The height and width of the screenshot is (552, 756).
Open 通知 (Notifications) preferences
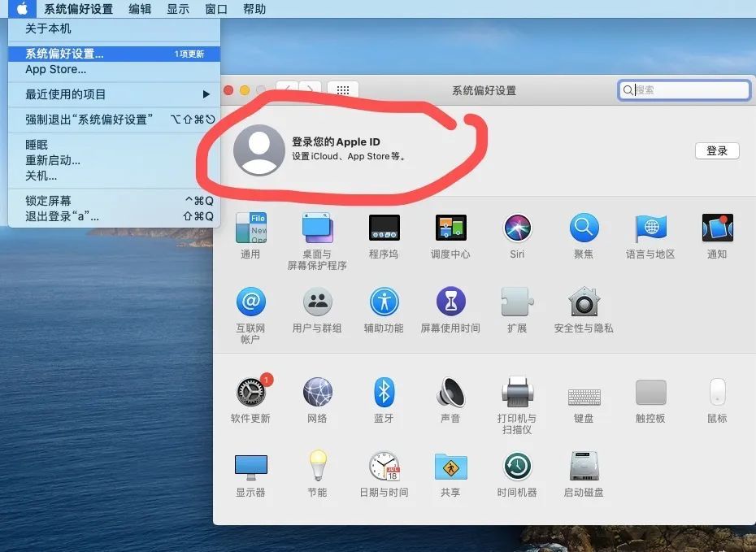pos(717,228)
